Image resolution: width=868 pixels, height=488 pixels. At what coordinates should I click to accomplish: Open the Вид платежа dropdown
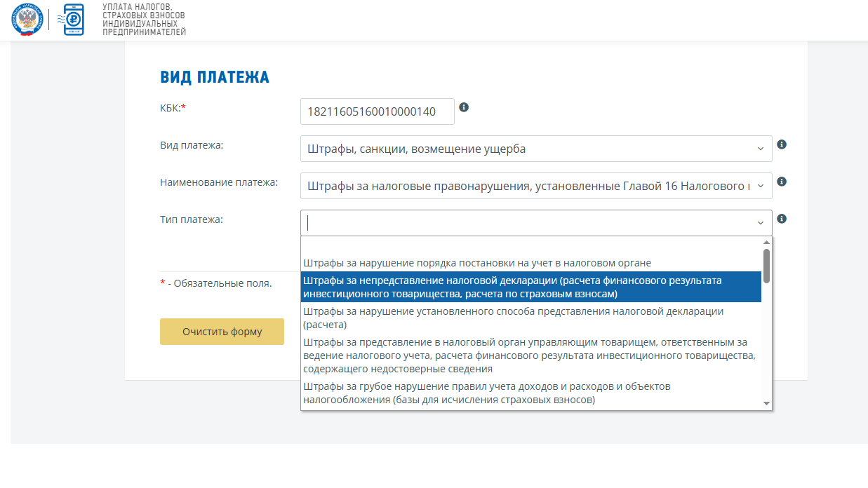coord(536,149)
